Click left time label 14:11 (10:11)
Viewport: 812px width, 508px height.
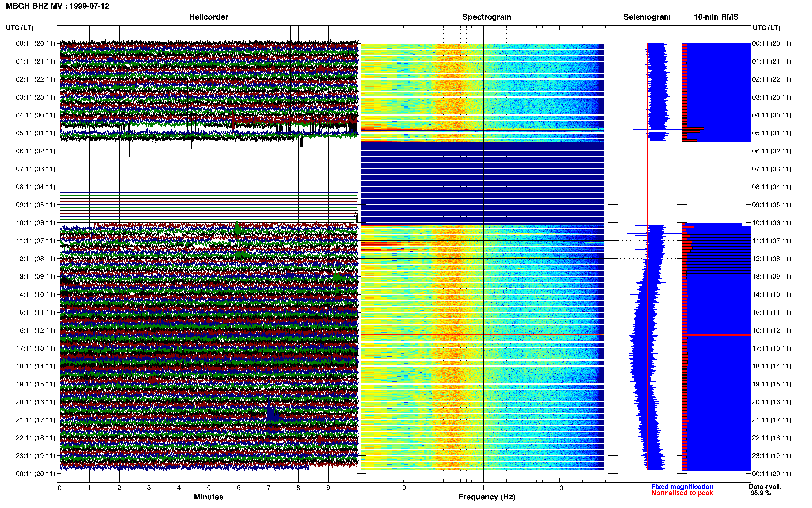36,294
